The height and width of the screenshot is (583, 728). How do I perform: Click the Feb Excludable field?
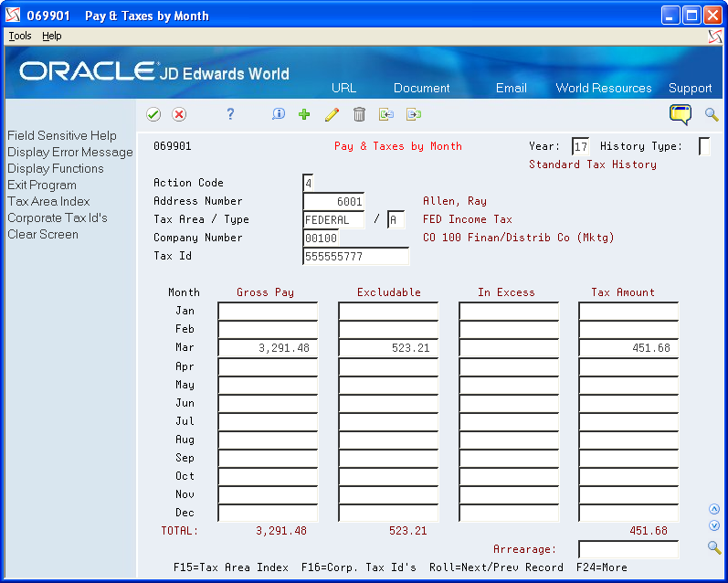[x=388, y=329]
